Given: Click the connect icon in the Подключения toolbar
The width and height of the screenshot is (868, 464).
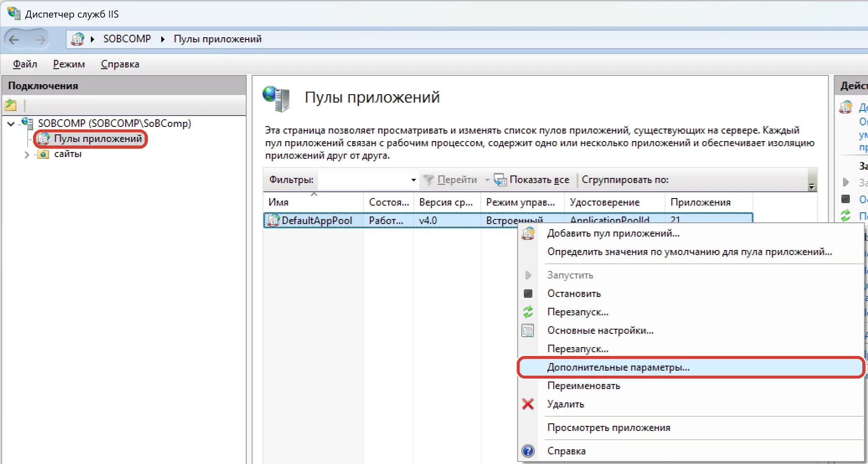Looking at the screenshot, I should click(x=11, y=105).
